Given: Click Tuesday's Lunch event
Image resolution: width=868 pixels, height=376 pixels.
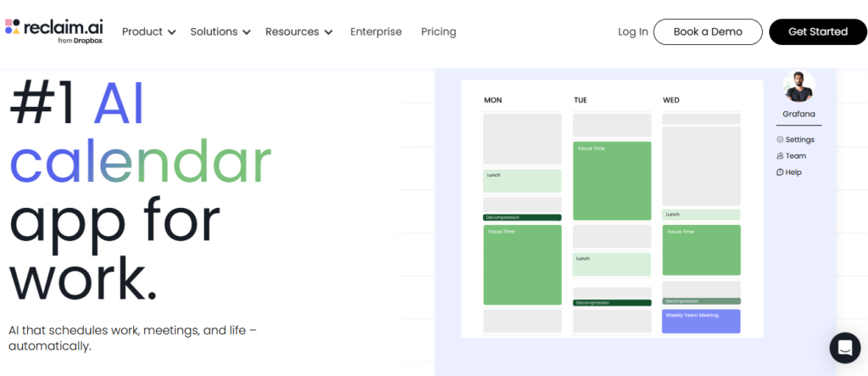Looking at the screenshot, I should (x=612, y=264).
